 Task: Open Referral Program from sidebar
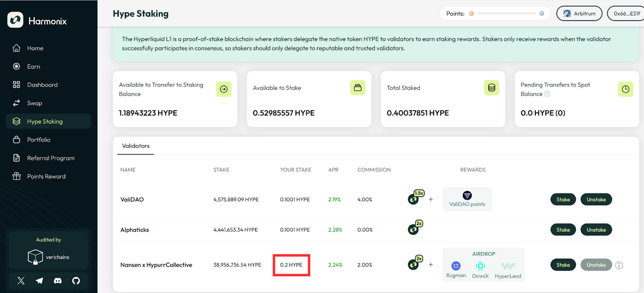51,158
